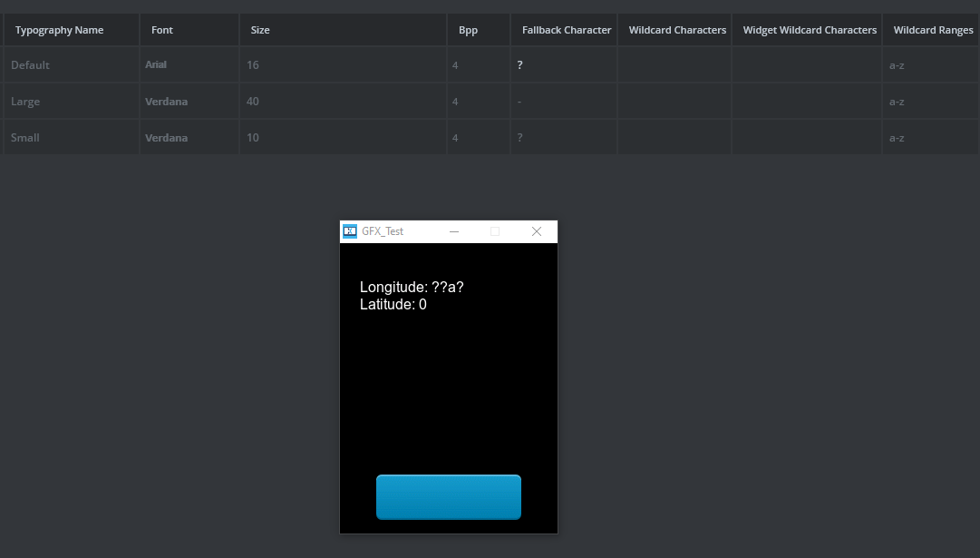The image size is (980, 558).
Task: Select the Default typography name cell
Action: [72, 65]
